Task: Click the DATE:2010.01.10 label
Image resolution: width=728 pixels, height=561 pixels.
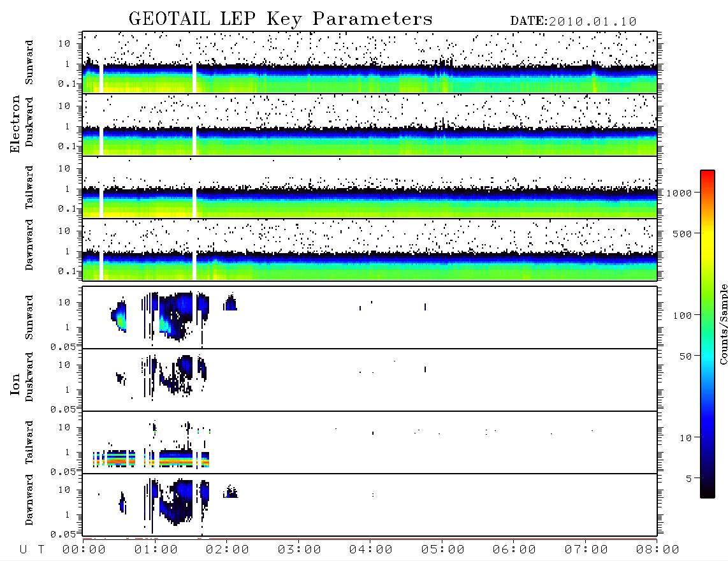Action: click(x=573, y=22)
